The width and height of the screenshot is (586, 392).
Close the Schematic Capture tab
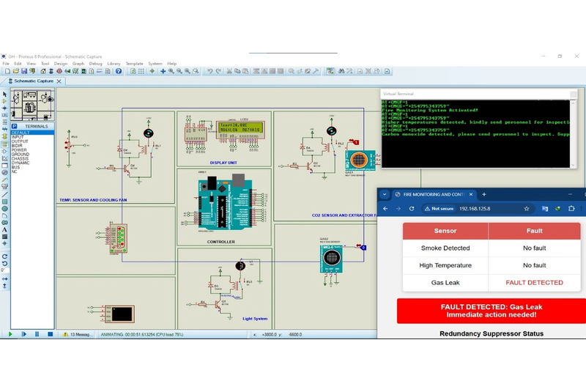pos(59,81)
